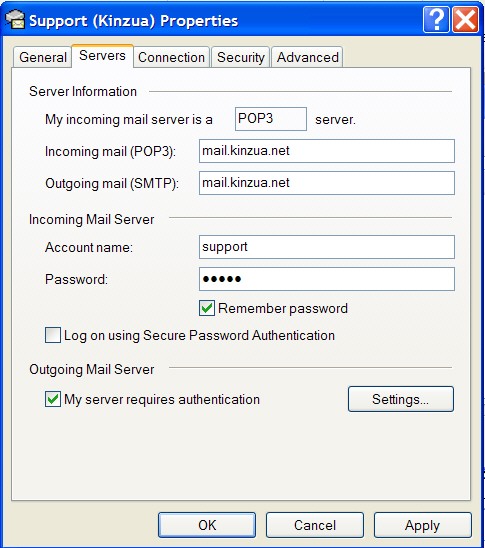Enable Log on using Secure Password Authentication
Screen dimensions: 485x548
[x=53, y=335]
